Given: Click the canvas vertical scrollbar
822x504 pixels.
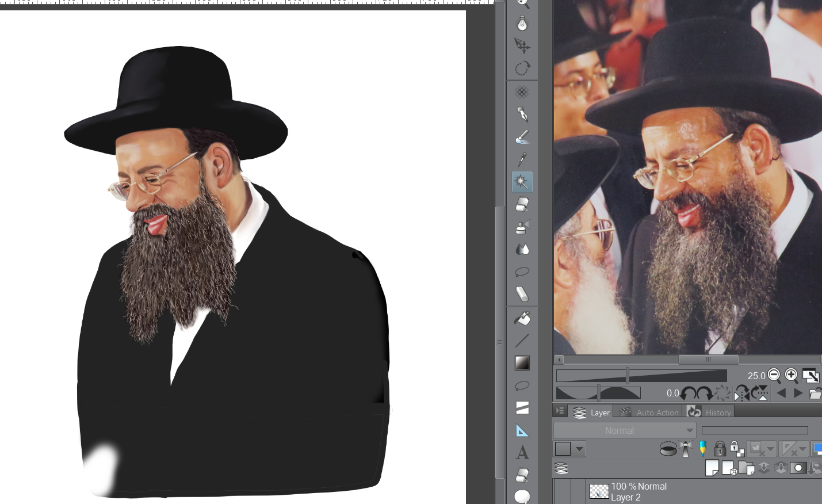Looking at the screenshot, I should click(499, 342).
